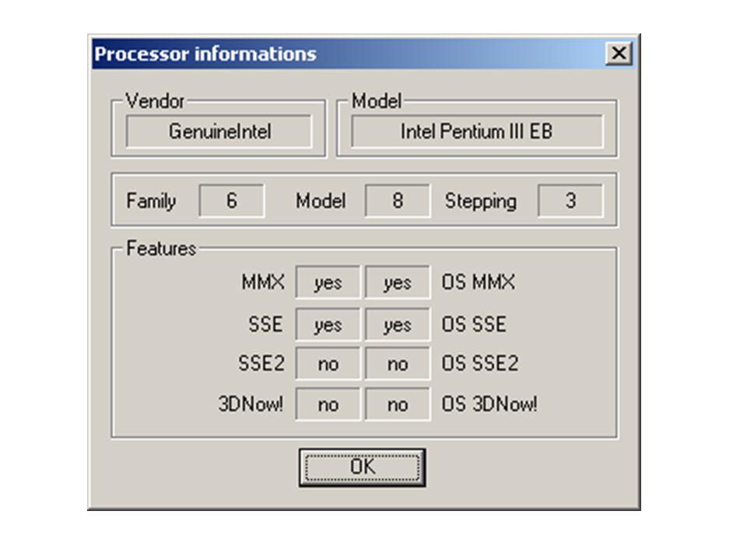Viewport: 747px width, 560px height.
Task: Select the Stepping value 3 field
Action: pyautogui.click(x=570, y=201)
